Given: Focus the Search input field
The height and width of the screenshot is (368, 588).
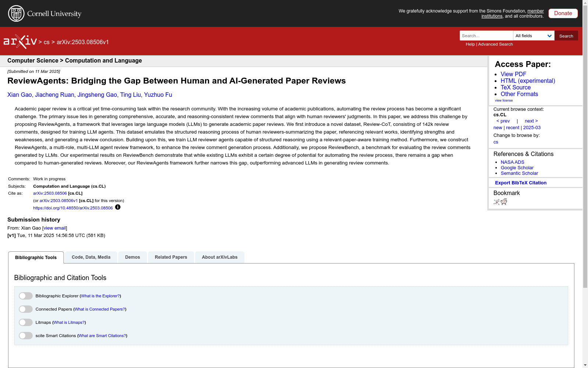Looking at the screenshot, I should [486, 36].
